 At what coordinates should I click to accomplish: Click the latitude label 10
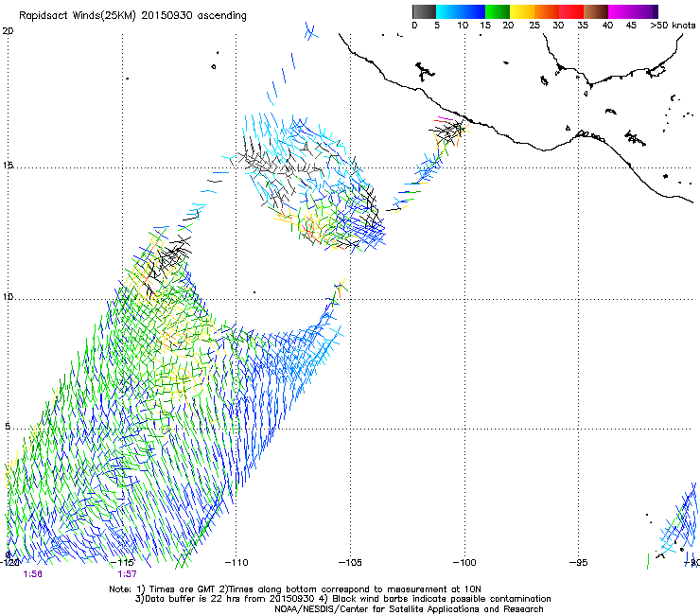(x=8, y=296)
